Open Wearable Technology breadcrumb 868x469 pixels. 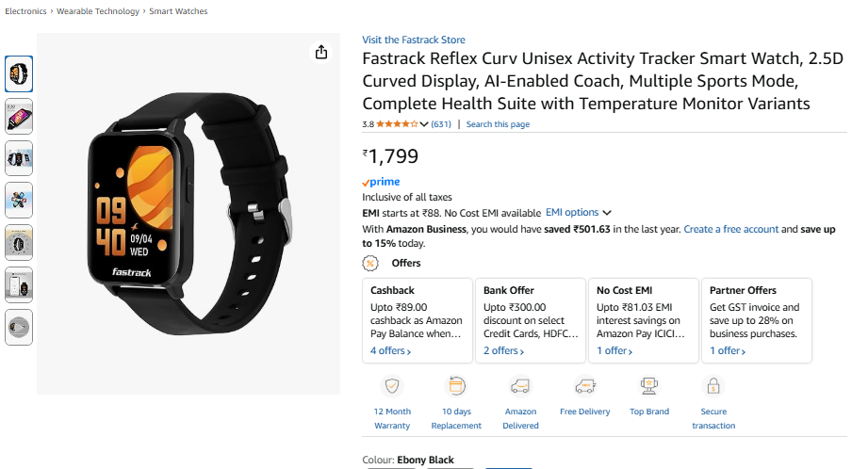tap(98, 11)
